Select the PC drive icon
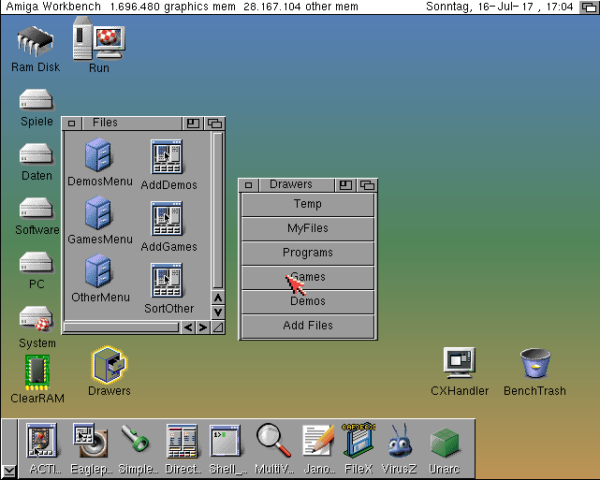This screenshot has width=600, height=480. (x=36, y=263)
